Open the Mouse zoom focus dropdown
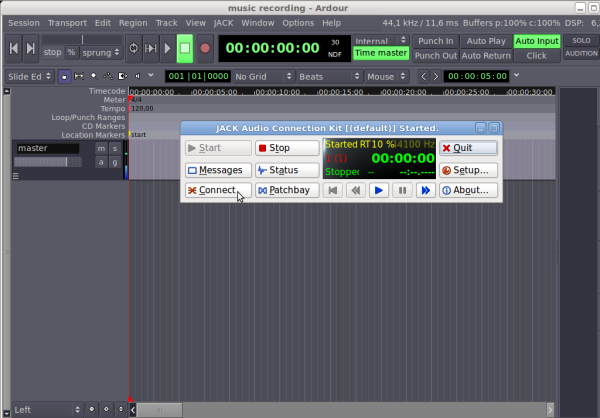The image size is (600, 418). [x=386, y=77]
